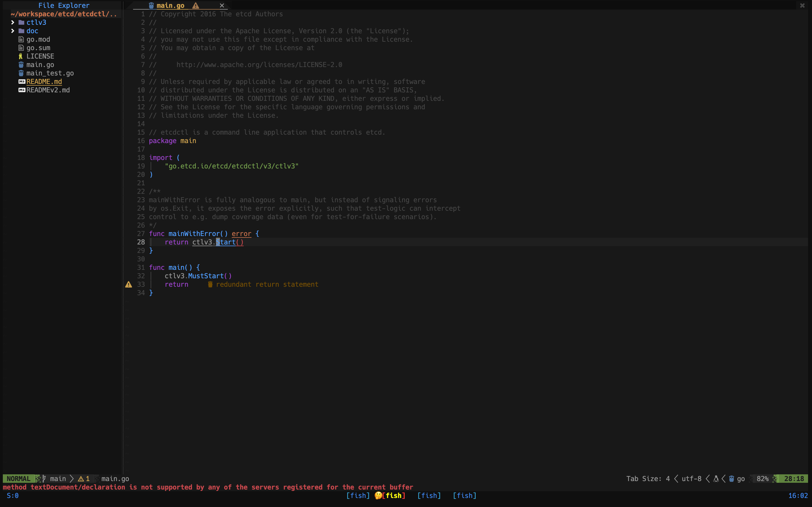Image resolution: width=812 pixels, height=507 pixels.
Task: Click the LICENSE file certificate icon
Action: (x=21, y=56)
